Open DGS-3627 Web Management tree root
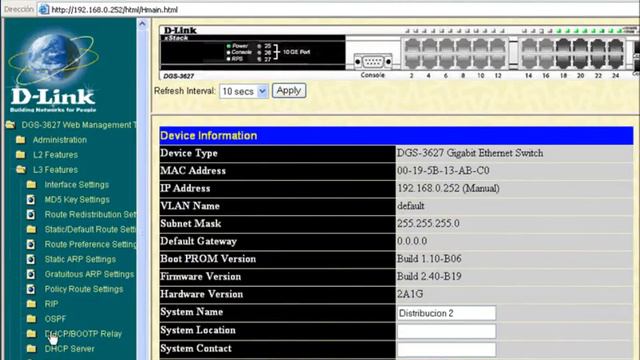The height and width of the screenshot is (360, 640). tap(79, 125)
